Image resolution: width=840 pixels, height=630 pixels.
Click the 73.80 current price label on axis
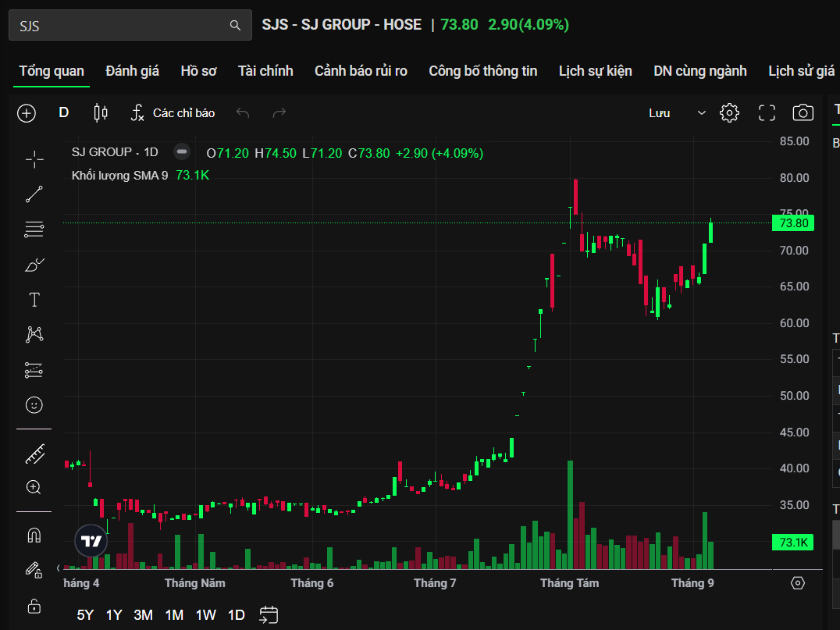793,222
